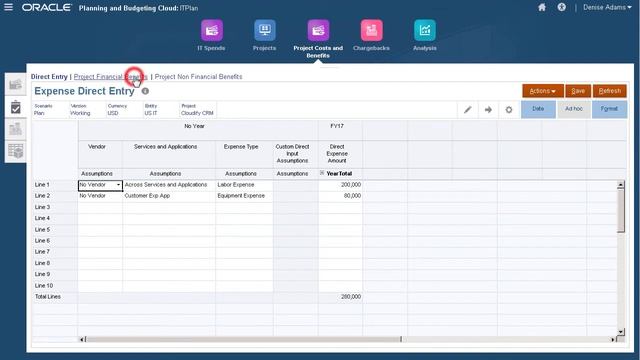Select the No Vendor cell in Line 2
The height and width of the screenshot is (360, 640).
100,196
